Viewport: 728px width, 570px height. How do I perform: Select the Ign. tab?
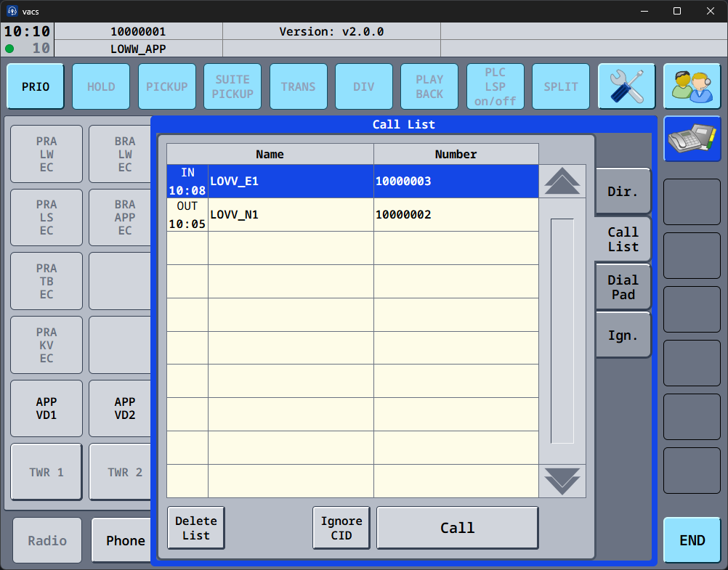[x=623, y=335]
